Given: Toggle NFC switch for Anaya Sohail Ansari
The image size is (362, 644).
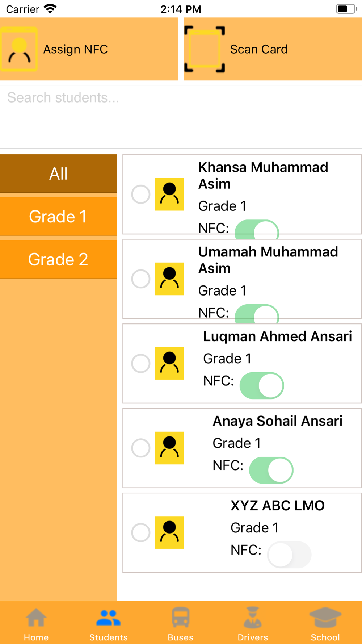Looking at the screenshot, I should tap(271, 470).
